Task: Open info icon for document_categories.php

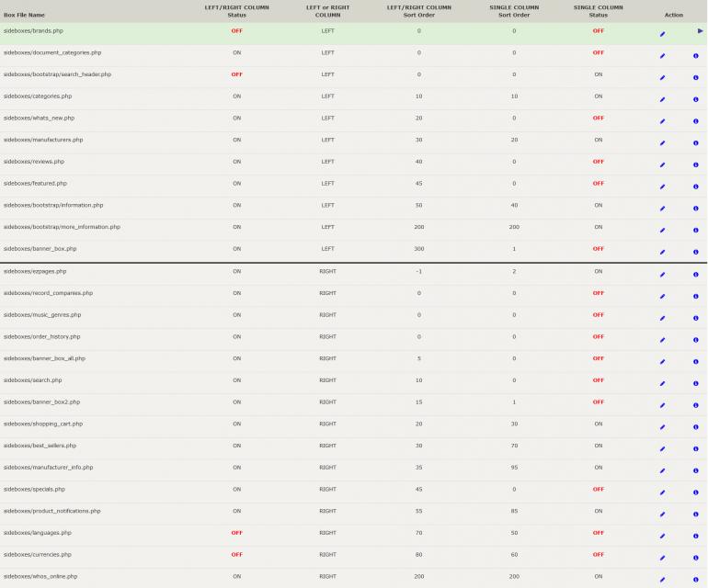Action: [x=696, y=56]
